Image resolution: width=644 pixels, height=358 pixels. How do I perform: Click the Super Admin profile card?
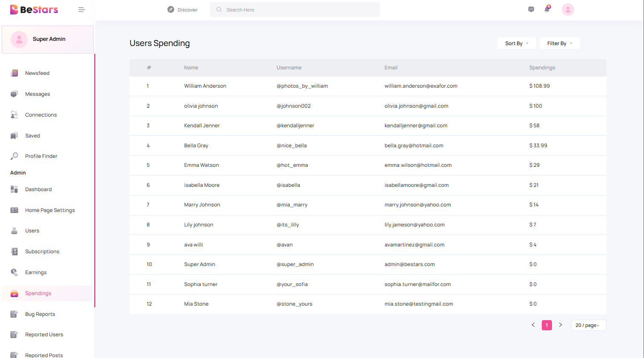tap(48, 39)
